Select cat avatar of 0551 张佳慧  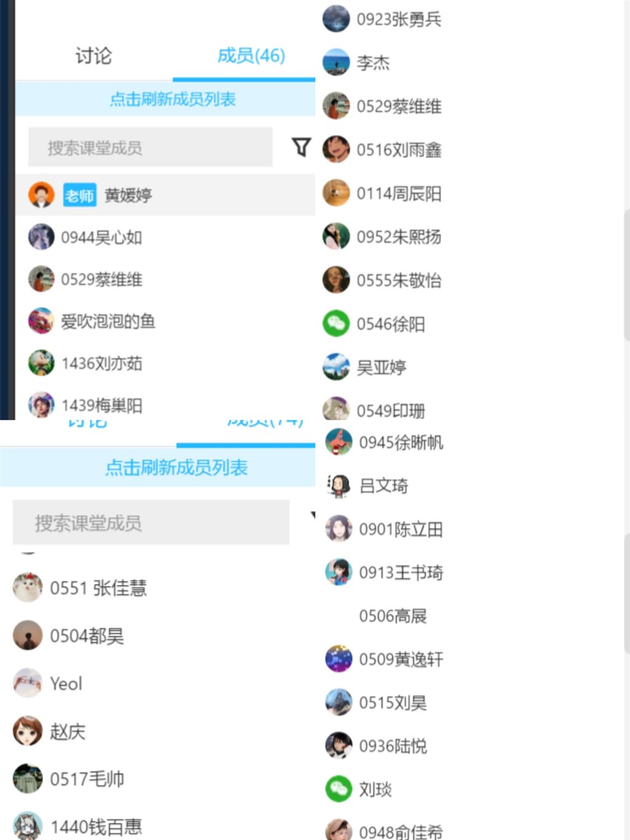28,588
